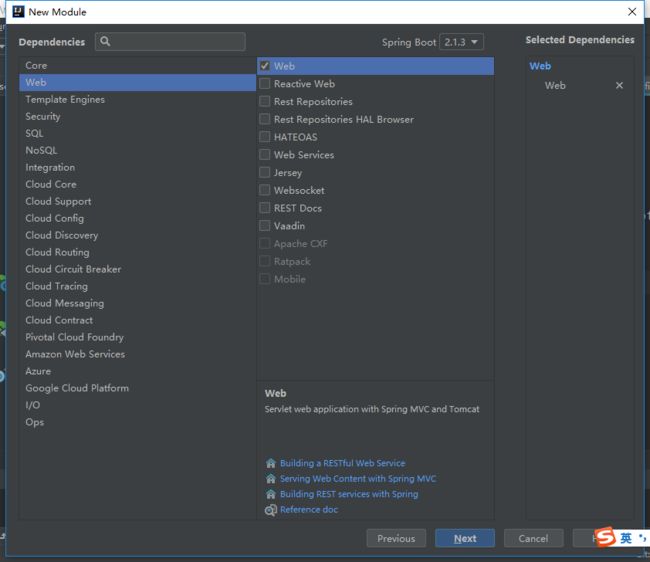Viewport: 650px width, 562px height.
Task: Select the I/O category
Action: pyautogui.click(x=137, y=405)
